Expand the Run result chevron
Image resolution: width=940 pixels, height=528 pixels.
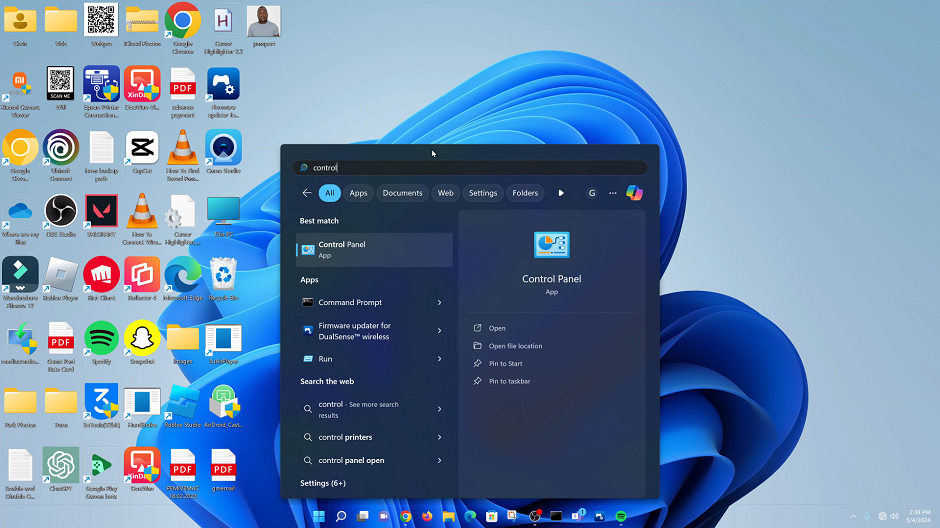439,359
